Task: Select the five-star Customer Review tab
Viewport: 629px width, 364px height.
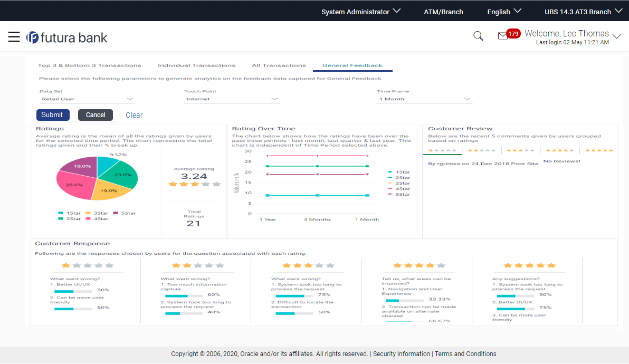Action: click(599, 151)
